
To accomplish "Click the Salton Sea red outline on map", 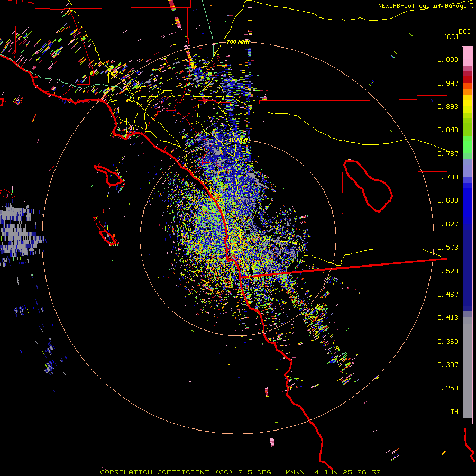I will tap(368, 186).
